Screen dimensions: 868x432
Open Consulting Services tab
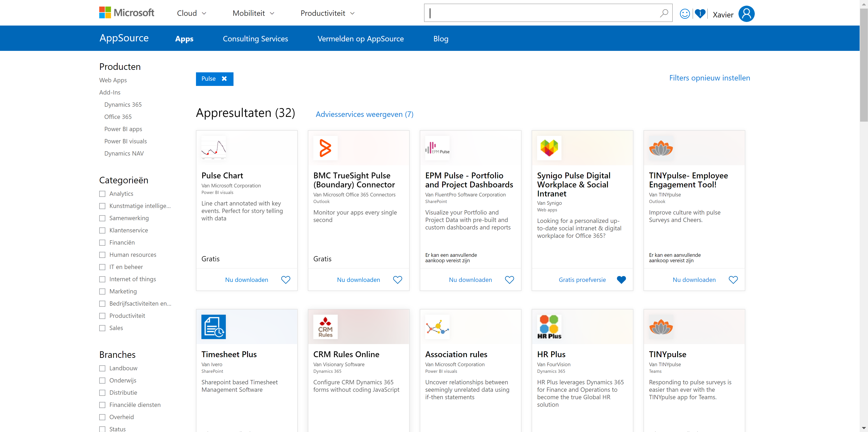255,39
